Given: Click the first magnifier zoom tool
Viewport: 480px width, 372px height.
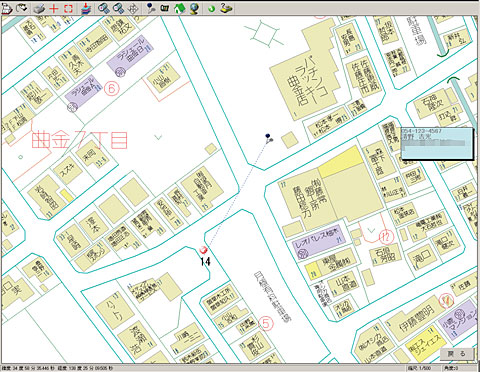Looking at the screenshot, I should 104,8.
